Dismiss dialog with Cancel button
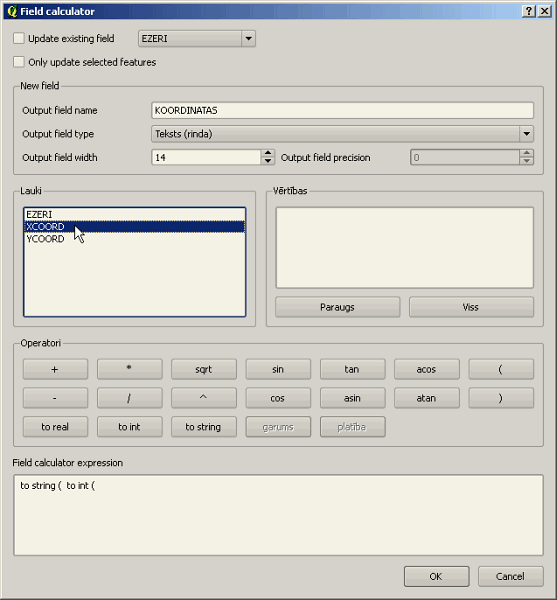The width and height of the screenshot is (557, 600). 510,576
